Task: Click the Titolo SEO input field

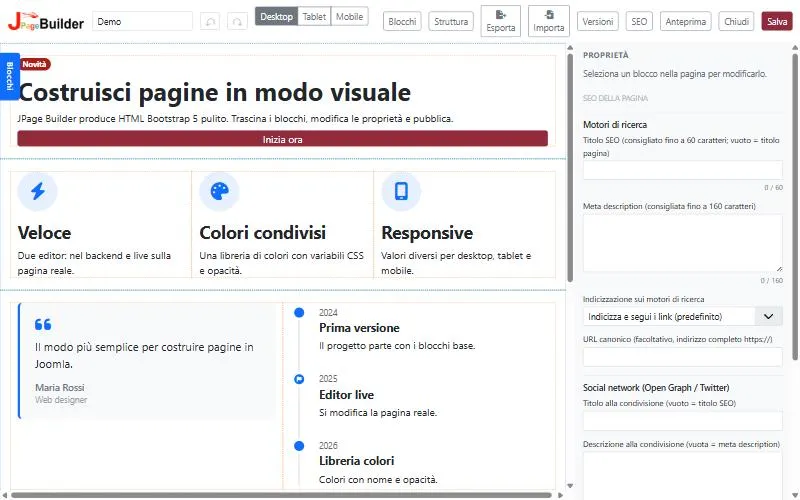Action: coord(683,170)
